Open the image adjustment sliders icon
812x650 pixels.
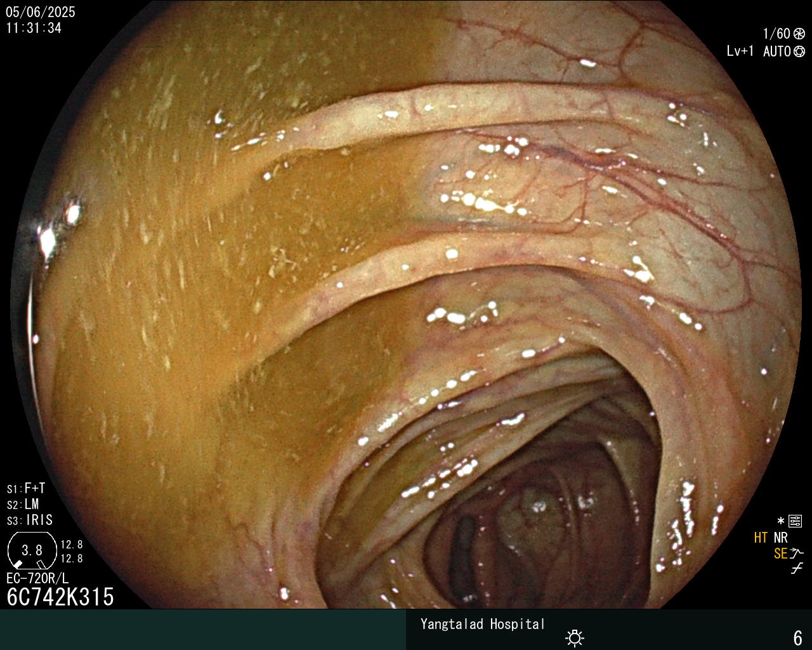(x=796, y=521)
